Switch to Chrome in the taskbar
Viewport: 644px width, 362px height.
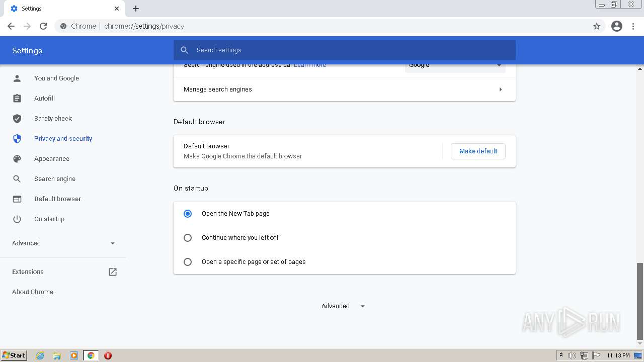point(91,355)
